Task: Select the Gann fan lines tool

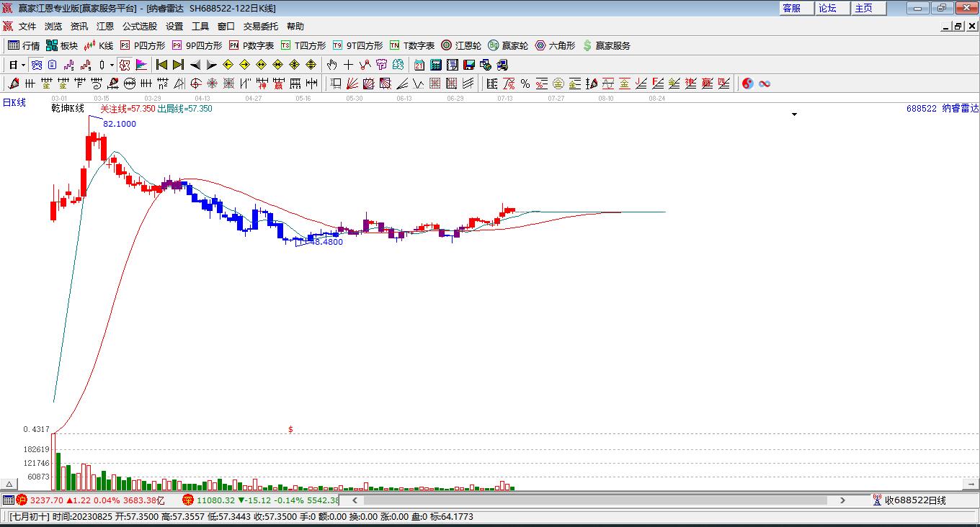Action: pyautogui.click(x=352, y=84)
